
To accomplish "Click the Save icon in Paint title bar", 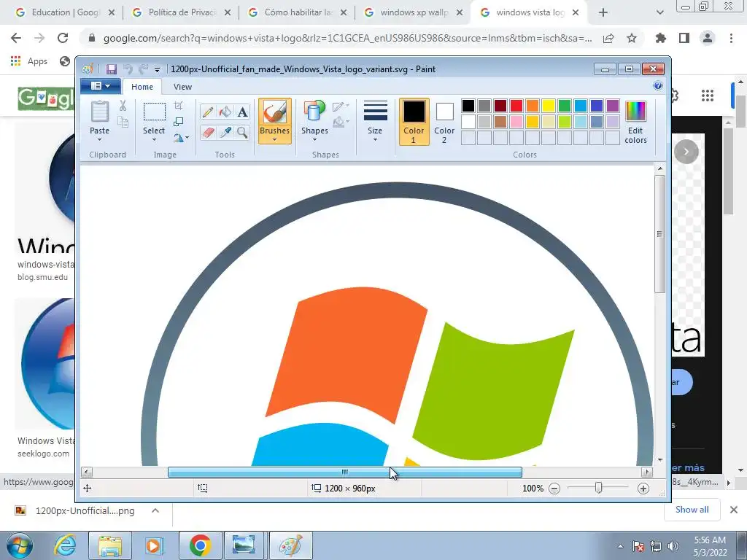I will [x=111, y=69].
